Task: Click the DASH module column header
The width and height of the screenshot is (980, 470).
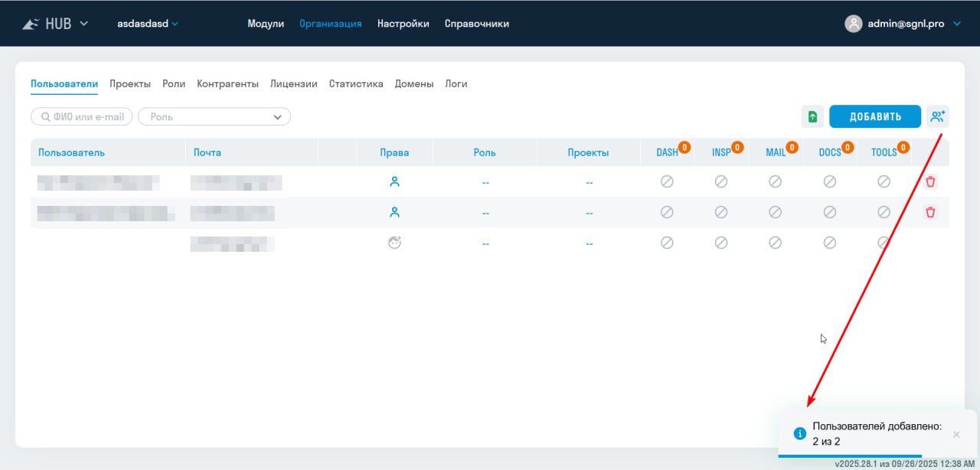Action: (x=667, y=152)
